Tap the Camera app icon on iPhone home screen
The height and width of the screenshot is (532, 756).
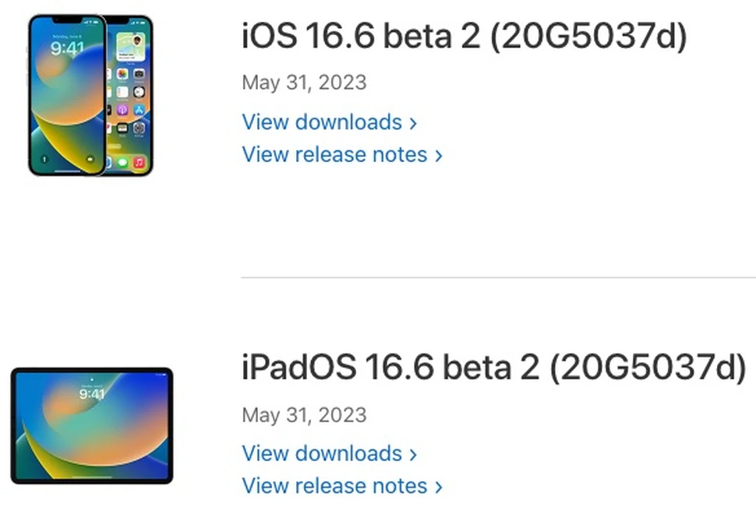point(139,74)
